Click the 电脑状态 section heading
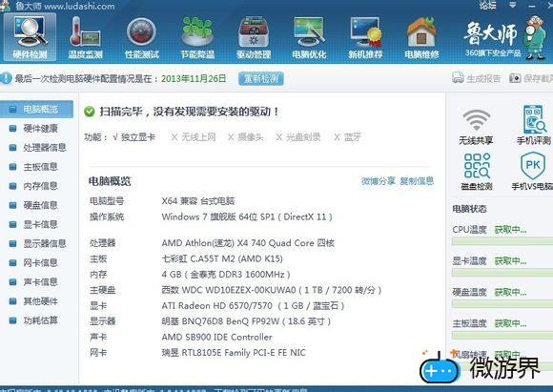The width and height of the screenshot is (553, 392). tap(469, 209)
